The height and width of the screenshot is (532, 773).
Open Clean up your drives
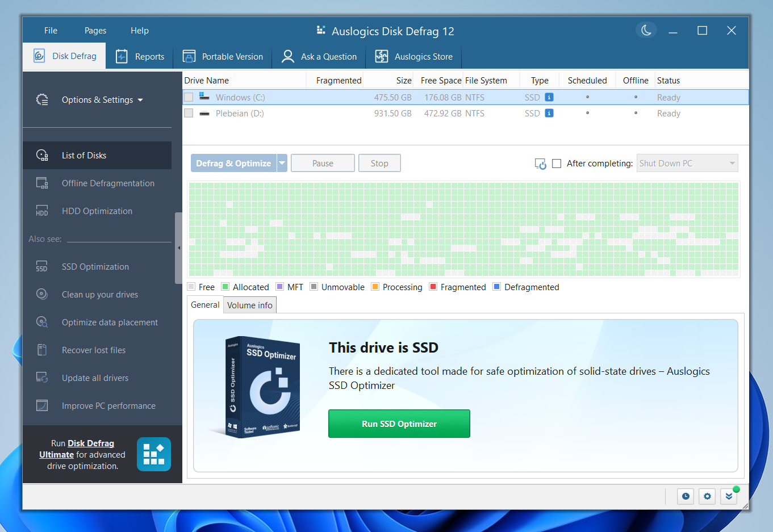pyautogui.click(x=100, y=294)
